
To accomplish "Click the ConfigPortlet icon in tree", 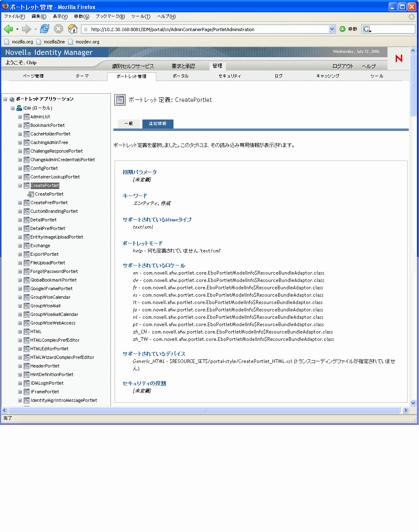I will click(27, 169).
